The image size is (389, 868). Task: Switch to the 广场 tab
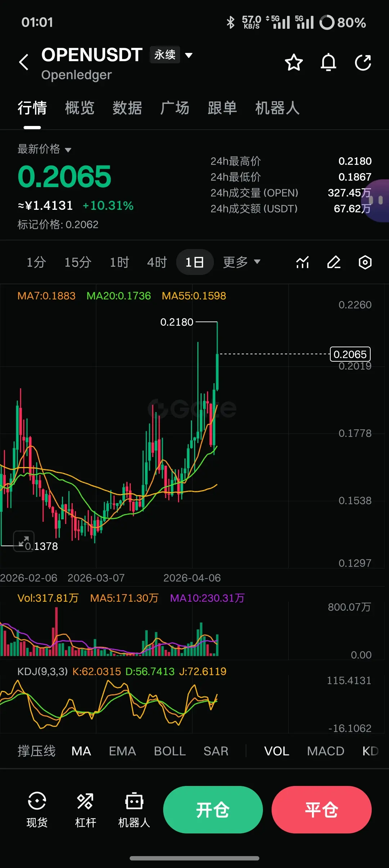[175, 108]
